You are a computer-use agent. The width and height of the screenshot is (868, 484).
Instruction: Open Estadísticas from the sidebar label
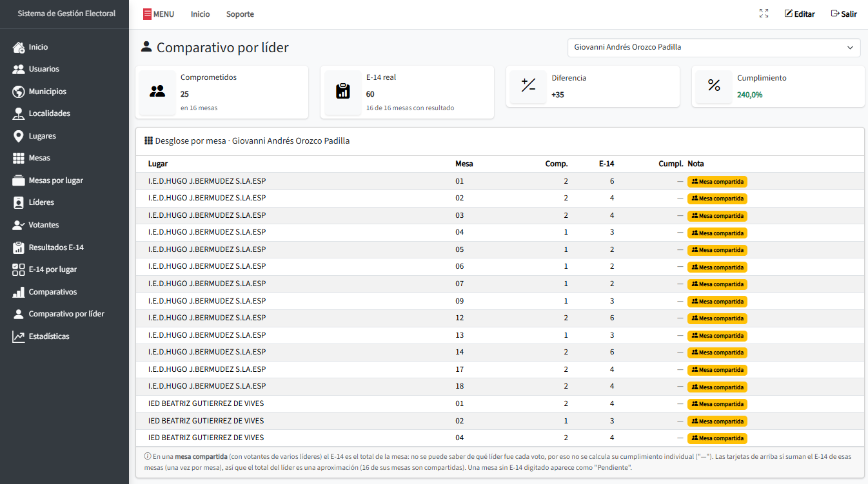(49, 336)
